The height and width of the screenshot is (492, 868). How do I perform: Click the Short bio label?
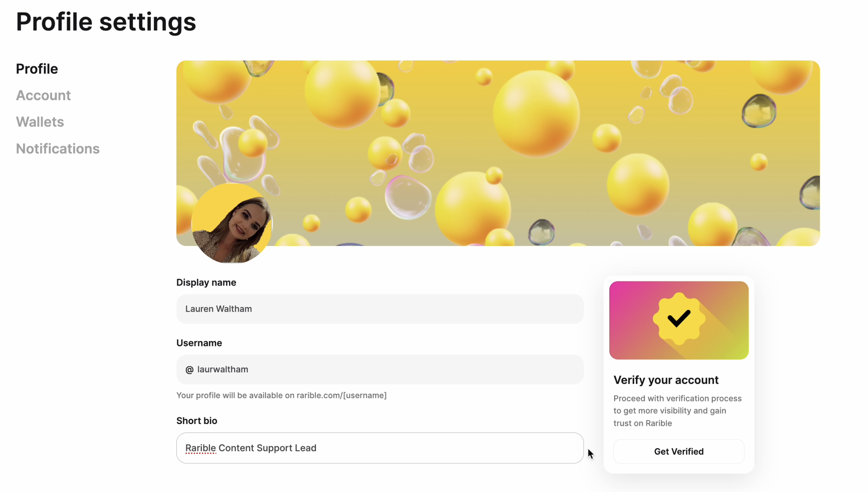[x=197, y=421]
